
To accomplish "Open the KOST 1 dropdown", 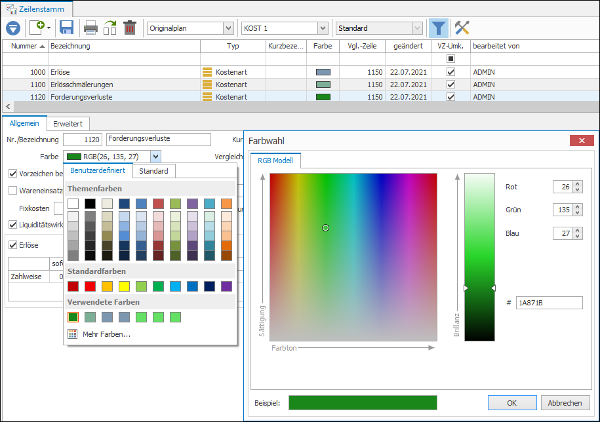I will click(x=323, y=28).
